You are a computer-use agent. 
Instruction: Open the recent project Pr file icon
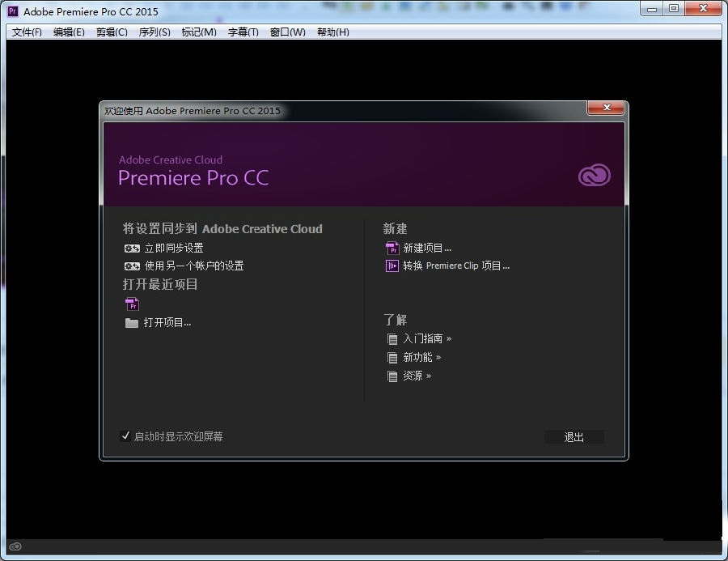(x=133, y=304)
